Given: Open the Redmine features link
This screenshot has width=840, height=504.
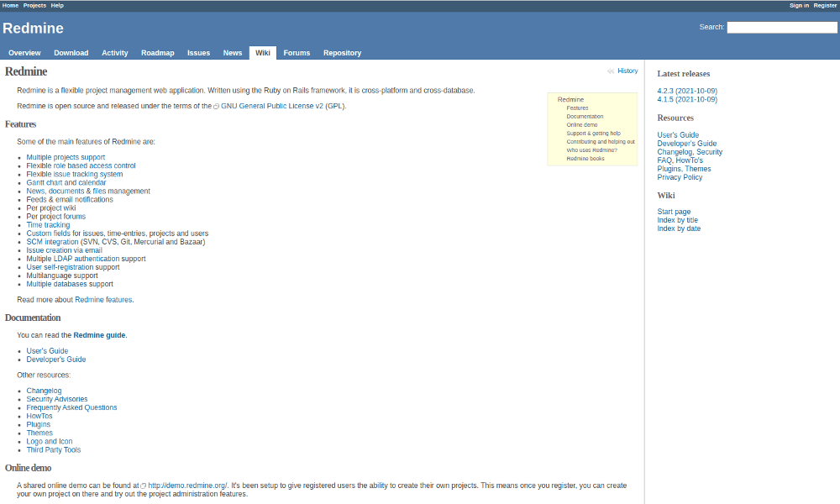Looking at the screenshot, I should (x=103, y=300).
